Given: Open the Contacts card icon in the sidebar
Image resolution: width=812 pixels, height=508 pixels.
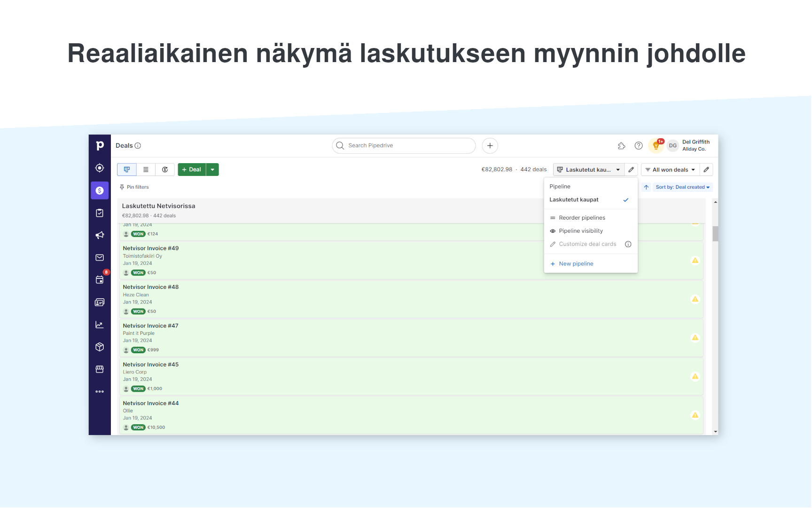Looking at the screenshot, I should pos(100,302).
